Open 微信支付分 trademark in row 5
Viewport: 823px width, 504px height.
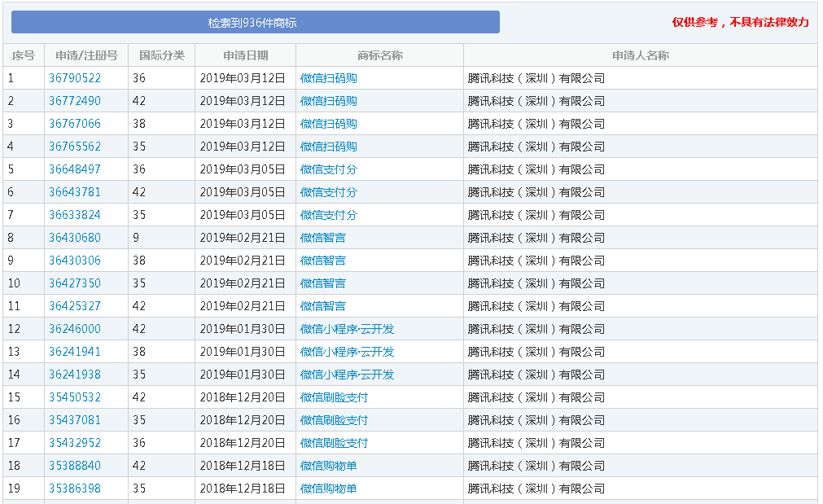(328, 169)
